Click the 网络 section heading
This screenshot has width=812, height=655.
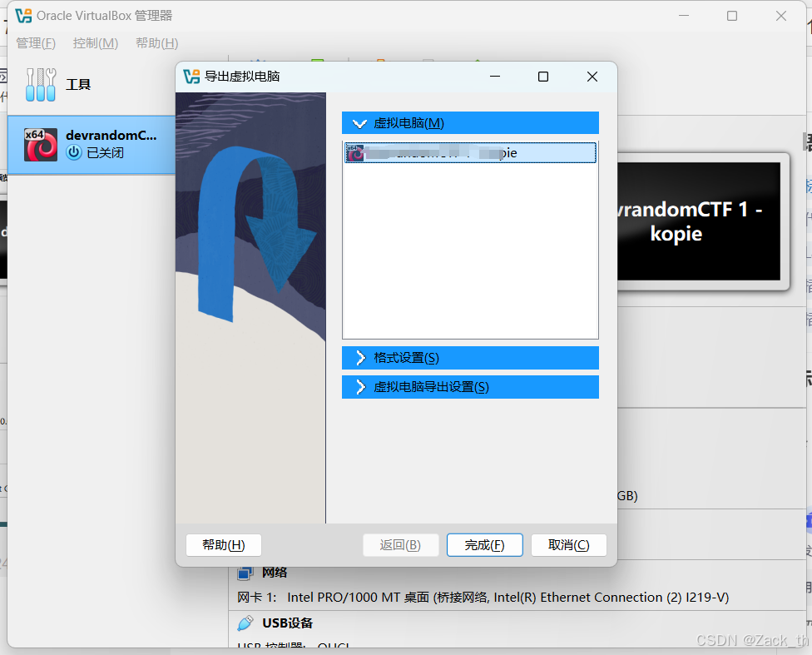(275, 573)
